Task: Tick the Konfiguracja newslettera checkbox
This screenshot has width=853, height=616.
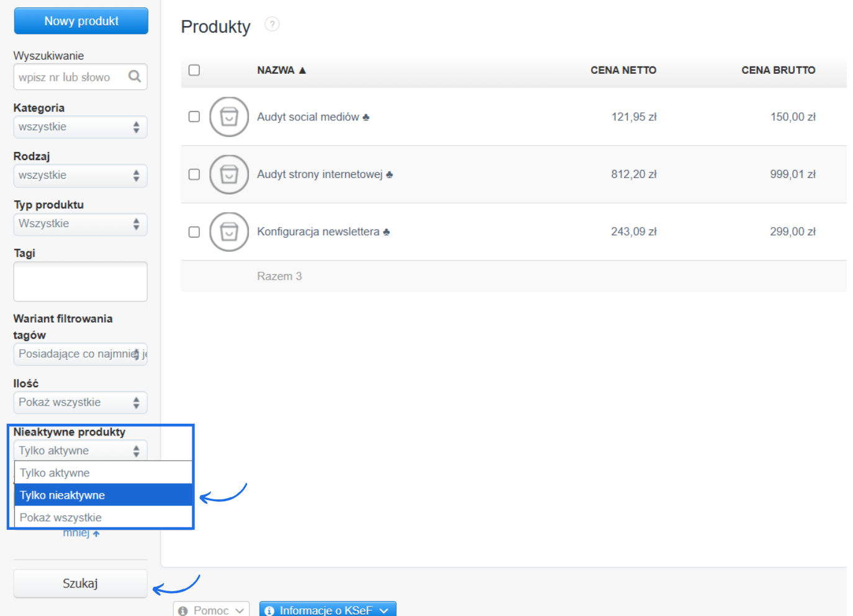Action: 194,232
